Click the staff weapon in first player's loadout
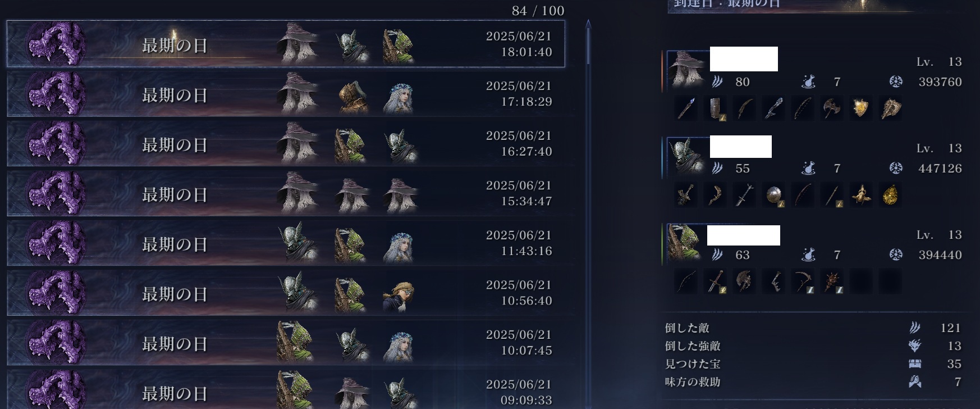This screenshot has height=409, width=980. 686,108
